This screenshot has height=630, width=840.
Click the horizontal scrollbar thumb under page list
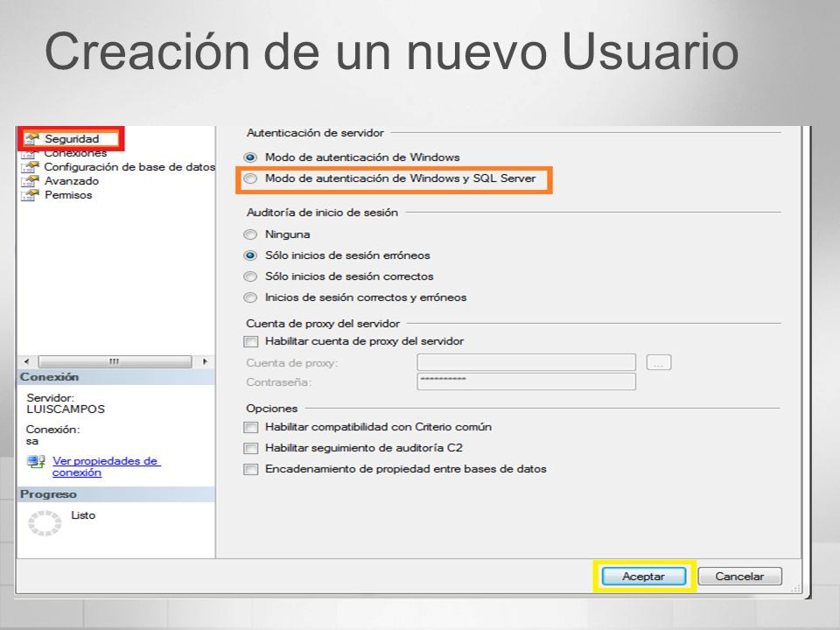click(x=115, y=361)
